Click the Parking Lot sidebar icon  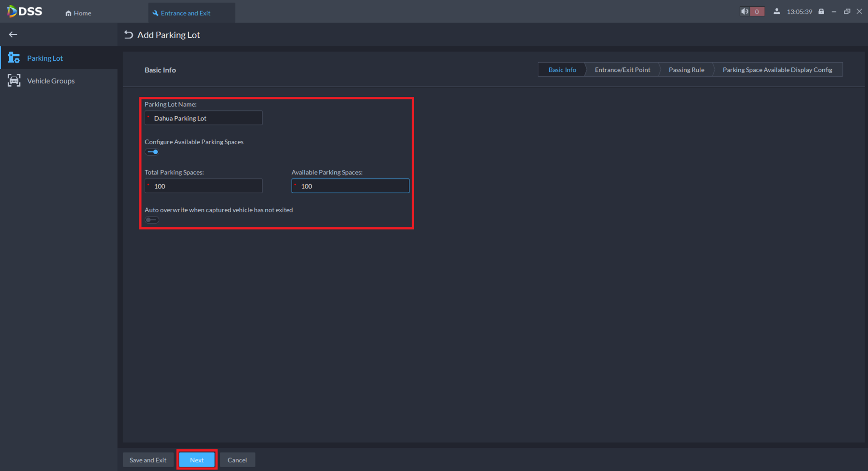tap(14, 58)
